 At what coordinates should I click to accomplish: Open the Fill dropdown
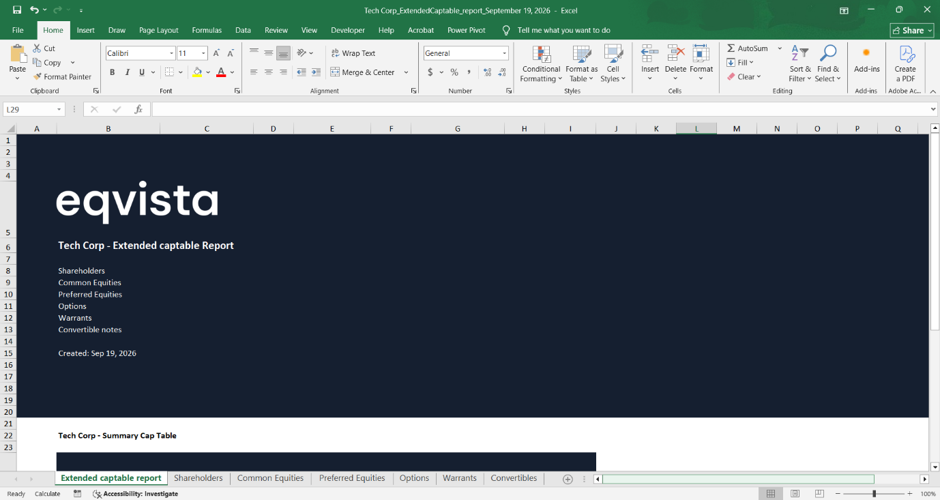click(x=740, y=62)
